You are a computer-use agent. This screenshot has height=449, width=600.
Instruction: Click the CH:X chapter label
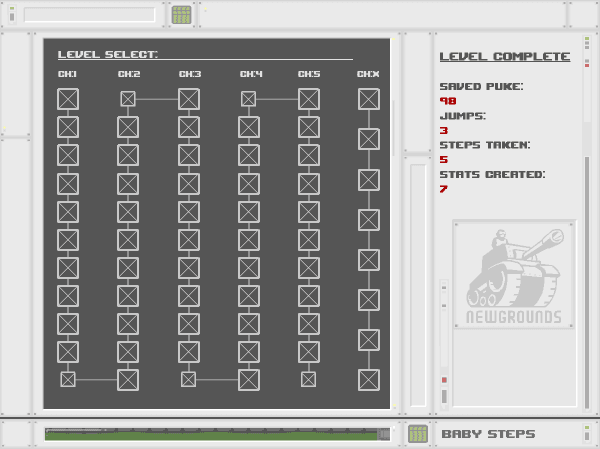click(x=368, y=74)
